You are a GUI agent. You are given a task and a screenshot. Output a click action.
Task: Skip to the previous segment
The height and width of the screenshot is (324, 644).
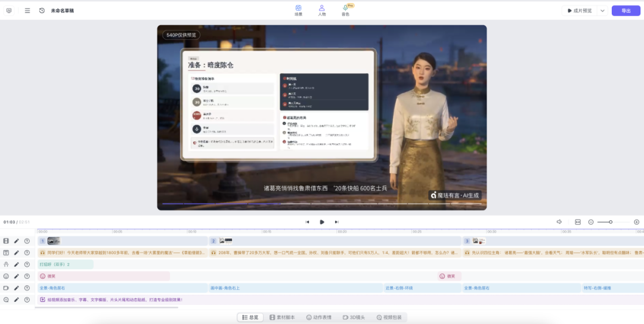coord(307,222)
